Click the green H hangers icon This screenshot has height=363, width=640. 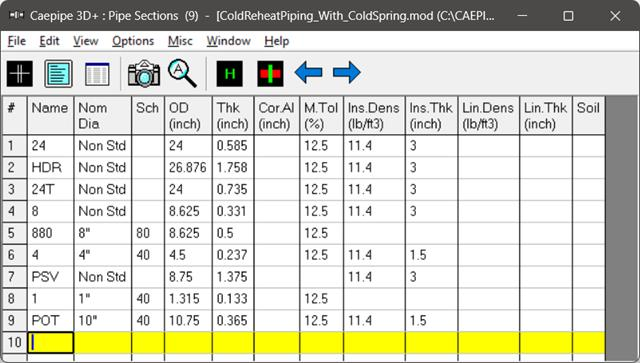(229, 73)
